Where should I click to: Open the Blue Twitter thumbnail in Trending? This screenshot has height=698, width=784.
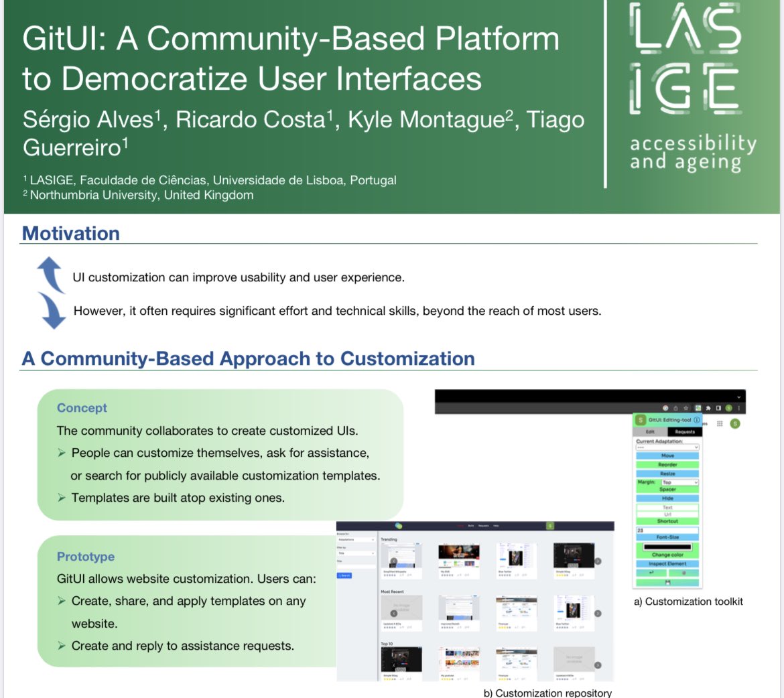click(517, 555)
